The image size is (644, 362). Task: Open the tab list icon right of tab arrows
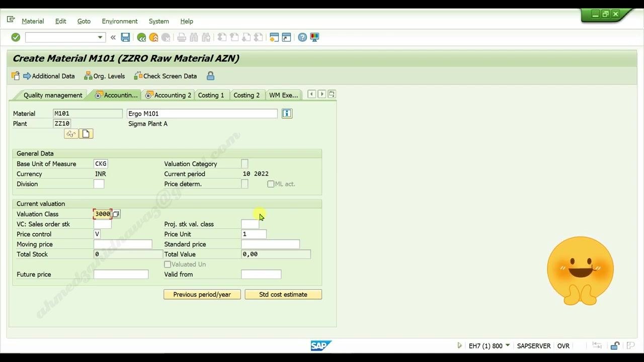coord(332,94)
